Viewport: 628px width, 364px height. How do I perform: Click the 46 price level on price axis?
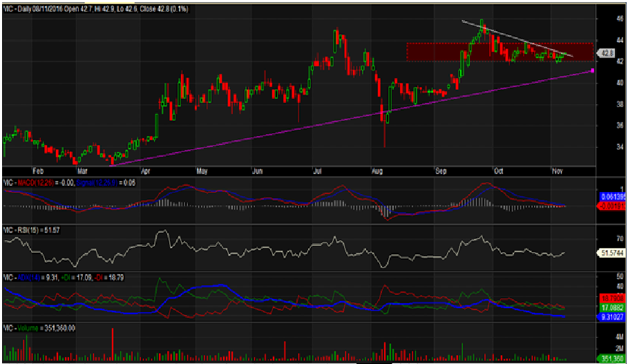(600, 19)
